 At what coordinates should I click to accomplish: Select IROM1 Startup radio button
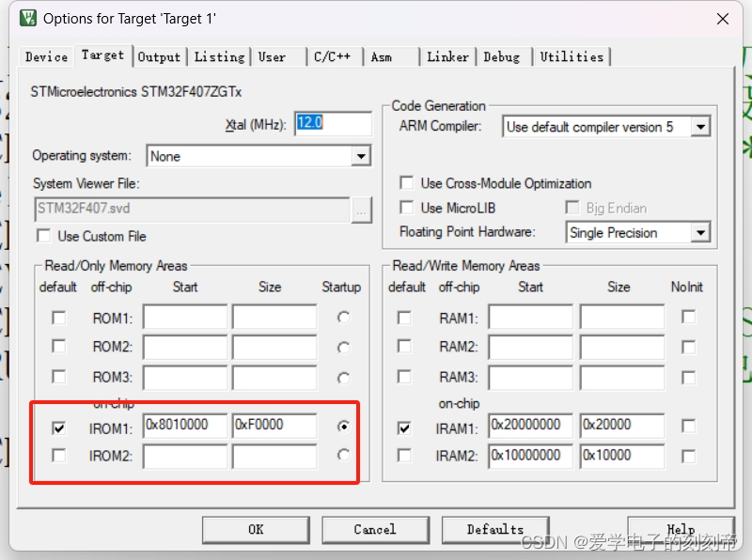coord(343,427)
